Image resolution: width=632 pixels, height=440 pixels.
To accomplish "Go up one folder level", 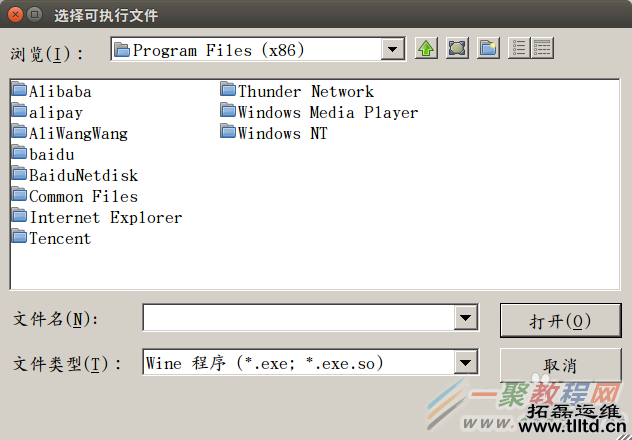I will click(x=426, y=49).
